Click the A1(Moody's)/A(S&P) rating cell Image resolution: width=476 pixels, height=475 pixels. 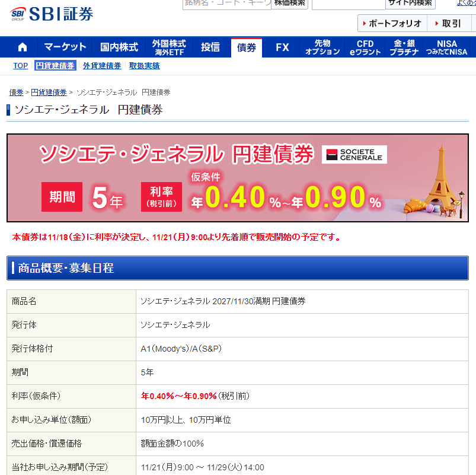click(302, 349)
